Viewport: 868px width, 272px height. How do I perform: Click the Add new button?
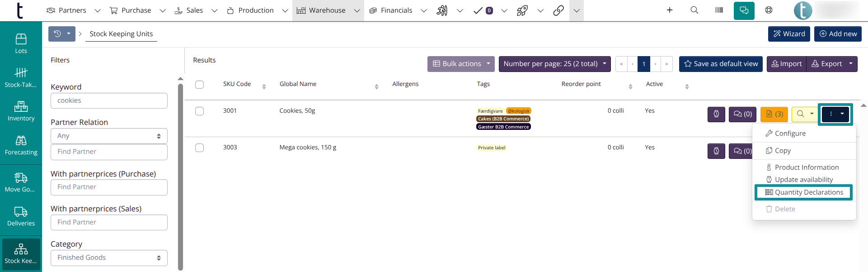click(x=838, y=34)
